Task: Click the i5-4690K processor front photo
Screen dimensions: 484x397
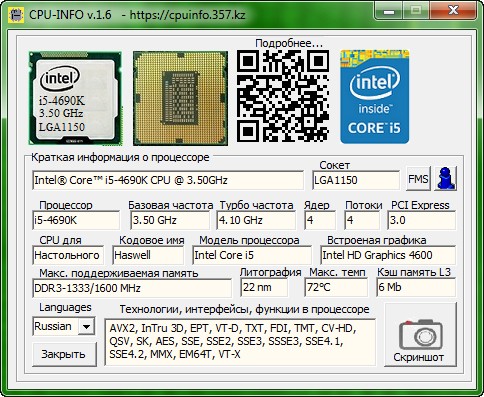Action: (x=75, y=98)
